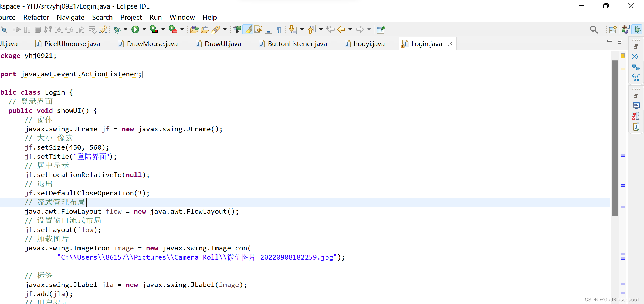
Task: Toggle Mark Occurrences highlighter
Action: click(x=248, y=29)
